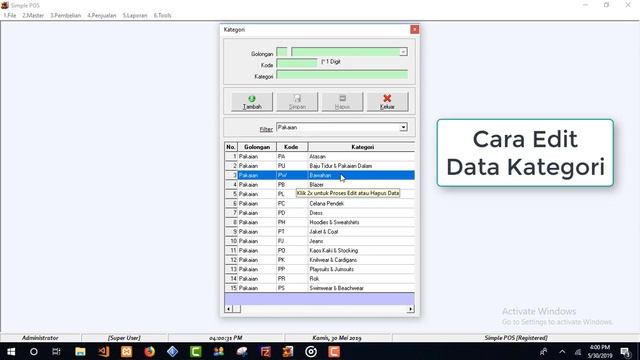Screen dimensions: 640x360
Task: Open the Filter Pakaian dropdown
Action: 403,127
